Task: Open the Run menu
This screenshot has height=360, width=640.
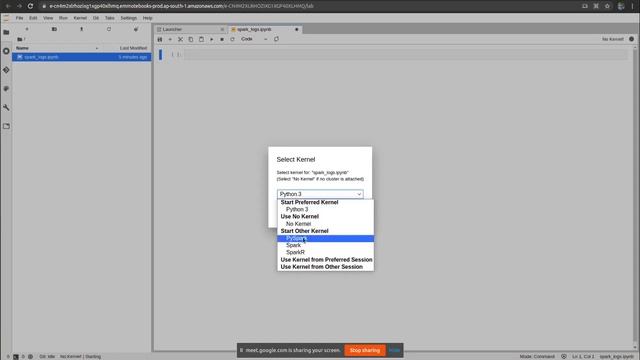Action: (63, 18)
